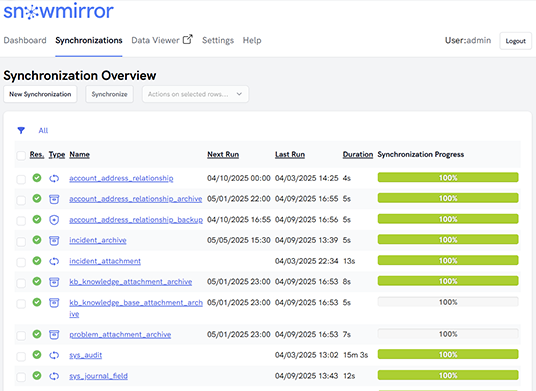Viewport: 536px width, 391px height.
Task: Click the green status icon for incident_archive
Action: pyautogui.click(x=37, y=240)
